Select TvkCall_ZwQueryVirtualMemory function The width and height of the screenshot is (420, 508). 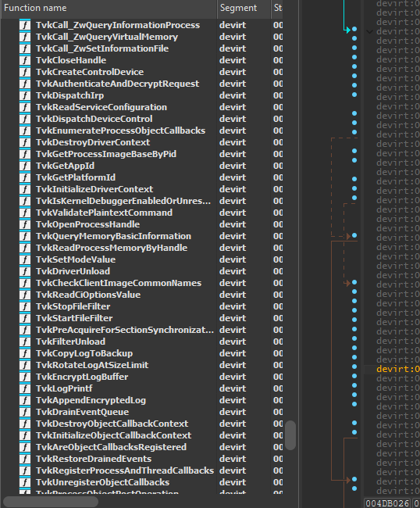tap(107, 37)
